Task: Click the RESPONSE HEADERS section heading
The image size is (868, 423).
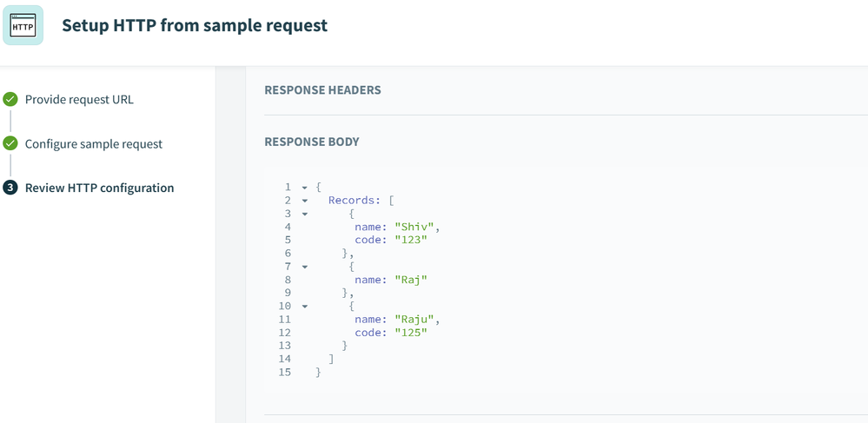Action: tap(322, 89)
